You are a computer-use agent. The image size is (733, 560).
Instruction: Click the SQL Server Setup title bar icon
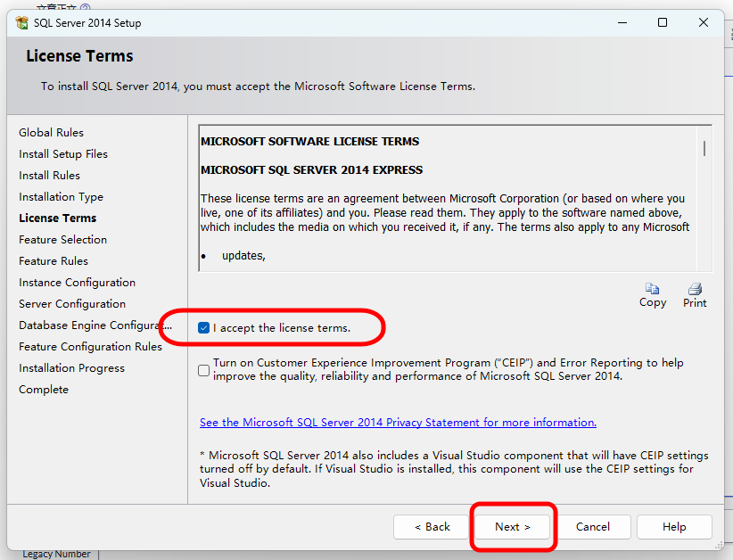[22, 22]
